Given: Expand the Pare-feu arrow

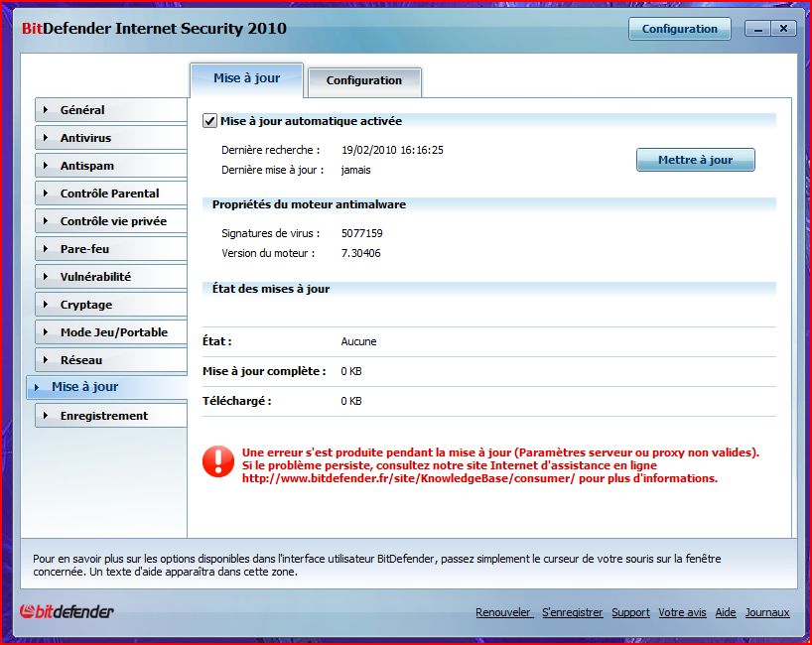Looking at the screenshot, I should [46, 249].
